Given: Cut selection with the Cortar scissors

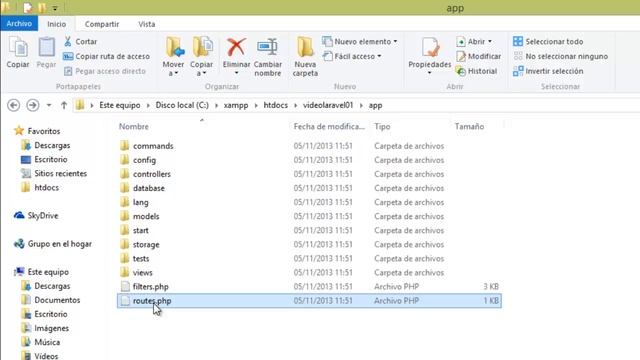Looking at the screenshot, I should (80, 42).
